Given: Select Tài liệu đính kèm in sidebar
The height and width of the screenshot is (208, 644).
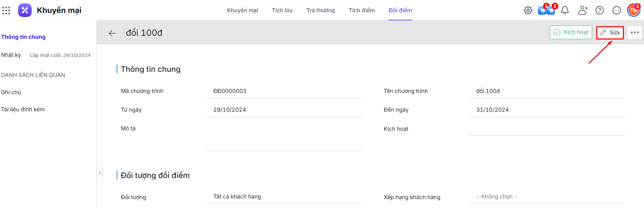Looking at the screenshot, I should (x=23, y=110).
